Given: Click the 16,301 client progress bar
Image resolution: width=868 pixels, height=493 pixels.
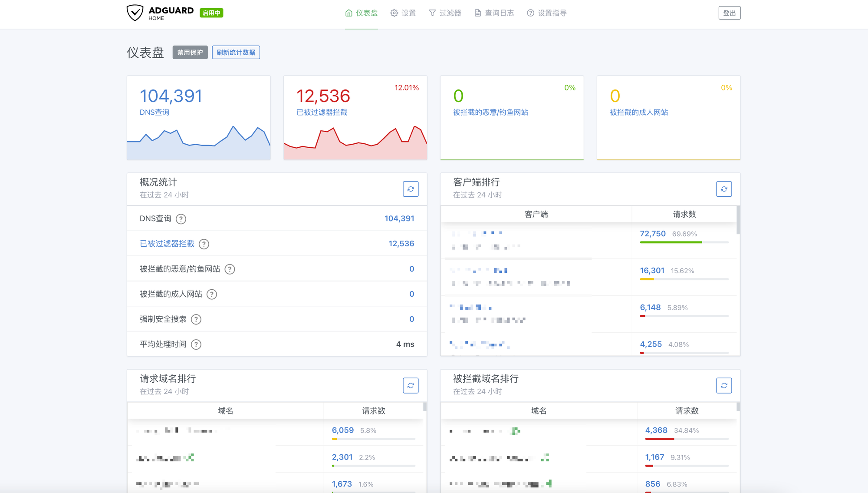Looking at the screenshot, I should [684, 279].
